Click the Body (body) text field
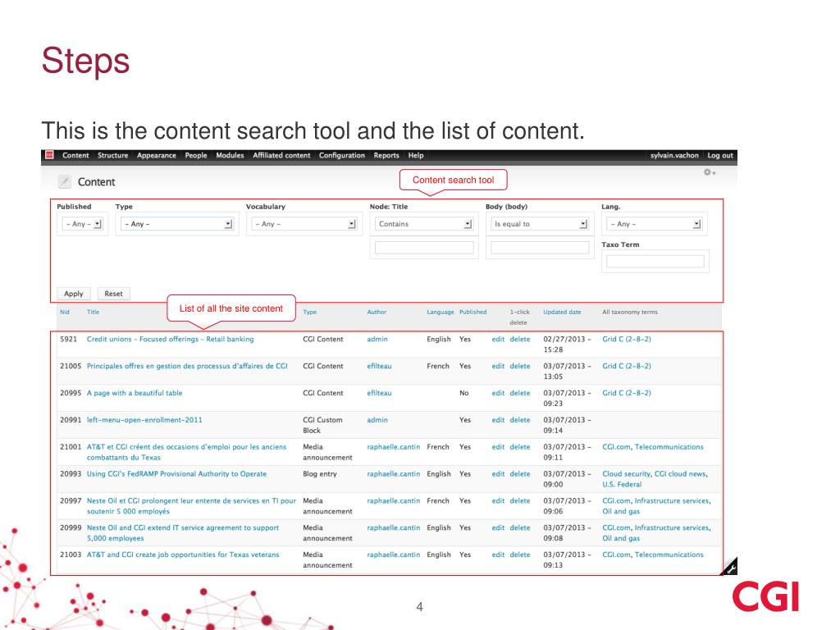Viewport: 840px width, 630px height. coord(540,248)
